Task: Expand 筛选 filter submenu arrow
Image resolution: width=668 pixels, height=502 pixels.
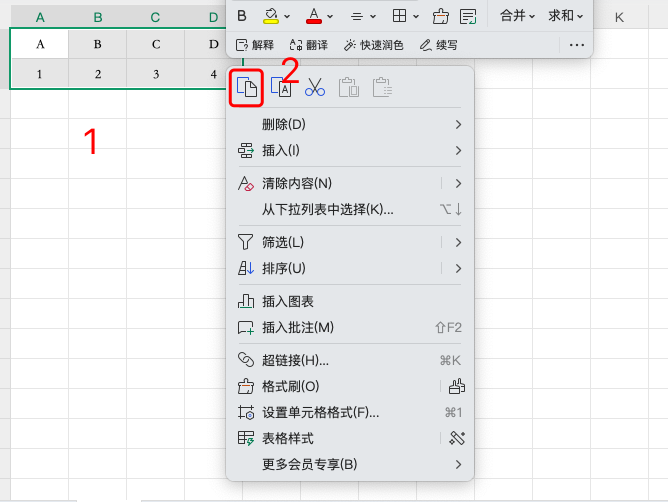Action: click(x=458, y=242)
